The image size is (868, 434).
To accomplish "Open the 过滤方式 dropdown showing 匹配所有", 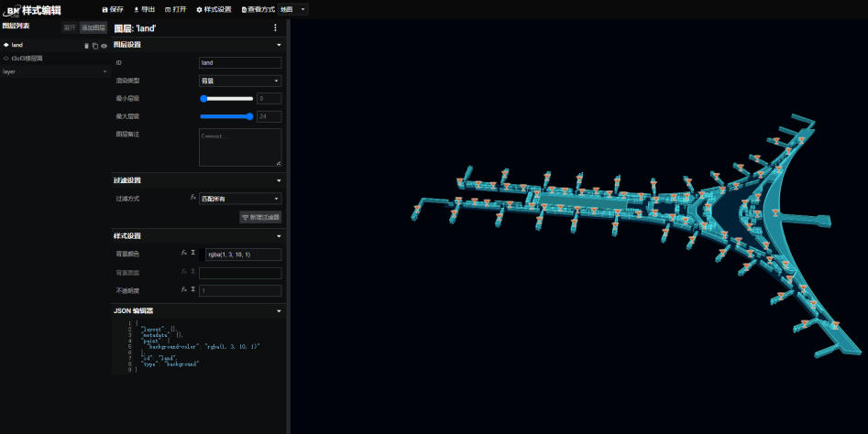I will pyautogui.click(x=240, y=198).
